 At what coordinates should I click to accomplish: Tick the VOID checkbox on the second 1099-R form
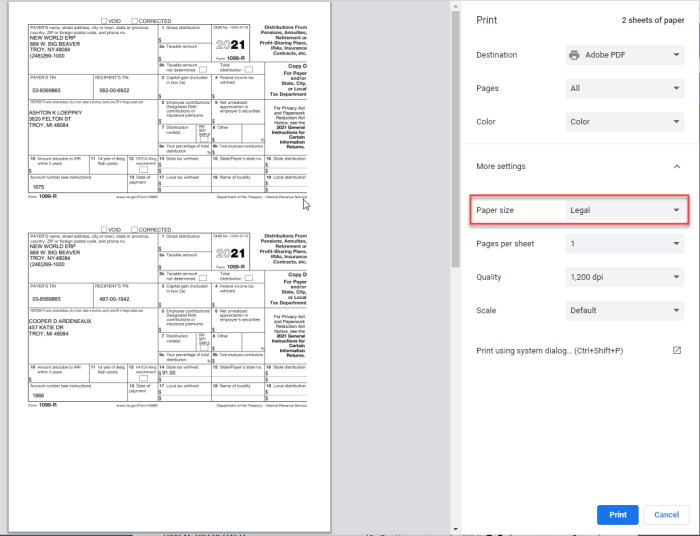click(x=104, y=229)
